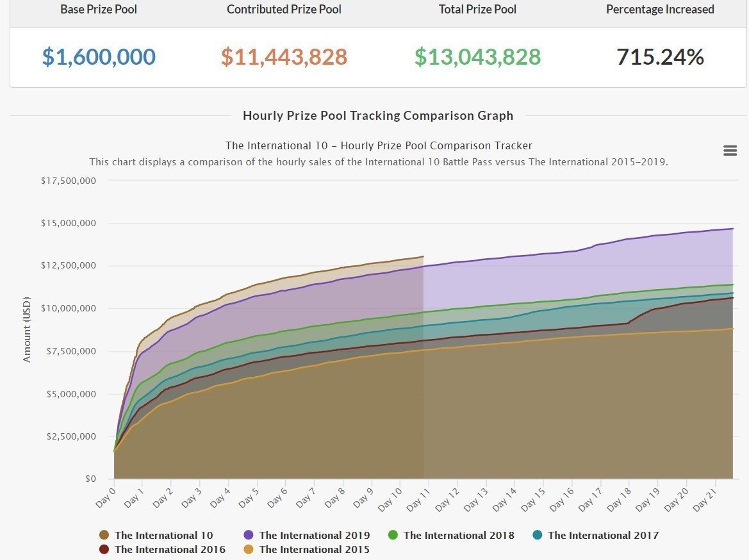
Task: Toggle The International 10 series legend
Action: click(156, 535)
